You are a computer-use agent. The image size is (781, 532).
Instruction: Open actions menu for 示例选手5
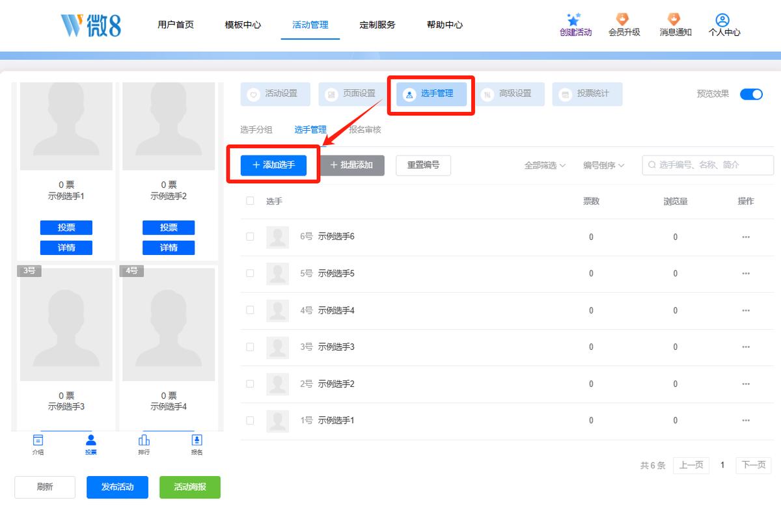pyautogui.click(x=746, y=274)
